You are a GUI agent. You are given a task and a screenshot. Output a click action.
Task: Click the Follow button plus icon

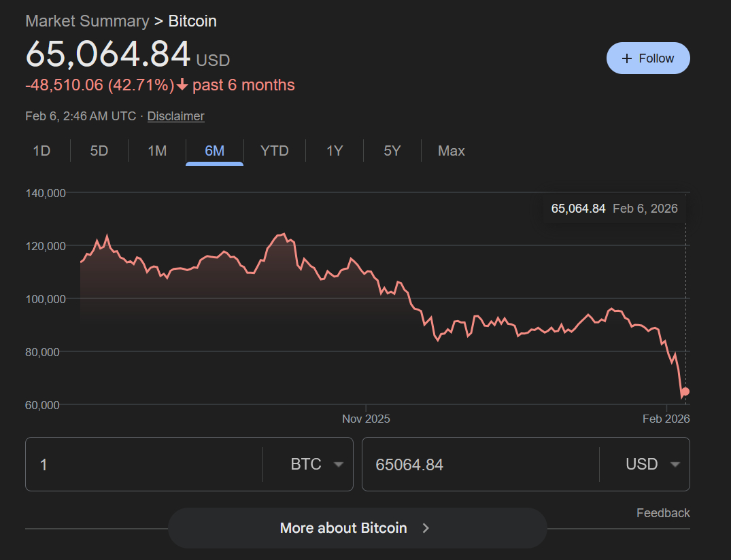(627, 58)
